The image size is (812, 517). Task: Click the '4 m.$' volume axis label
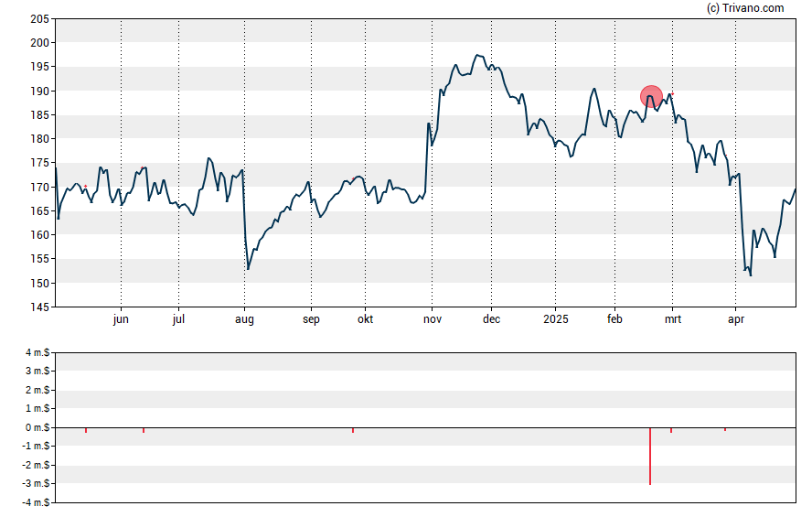coord(37,353)
